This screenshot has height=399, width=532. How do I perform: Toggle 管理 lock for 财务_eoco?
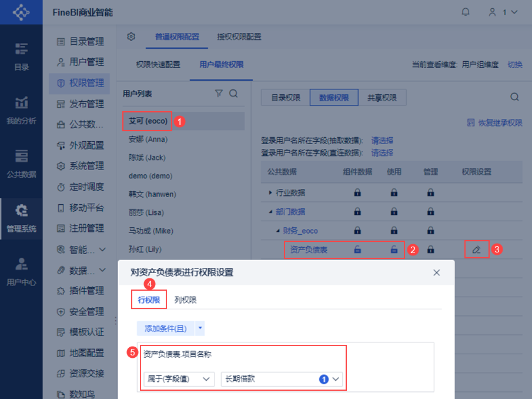(x=430, y=231)
